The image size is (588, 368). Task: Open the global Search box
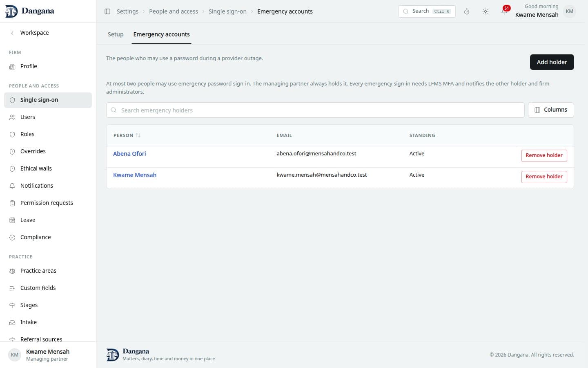click(x=427, y=11)
